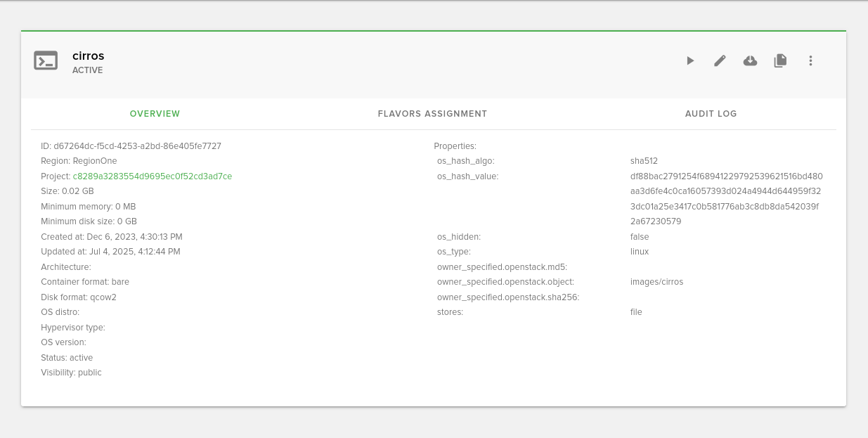Click the images/cirros object value

(x=656, y=282)
